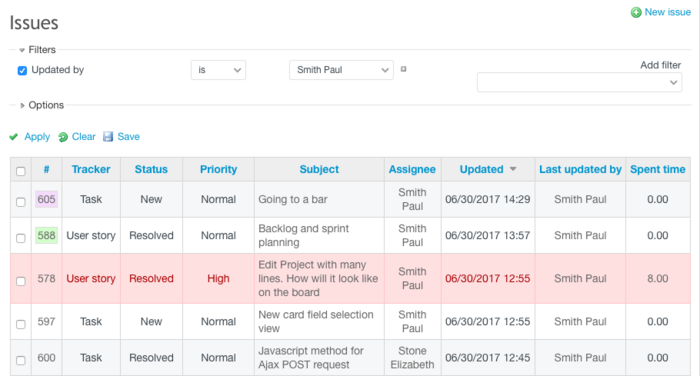Open the 'is' operator dropdown
Screen dimensions: 700x376
218,70
